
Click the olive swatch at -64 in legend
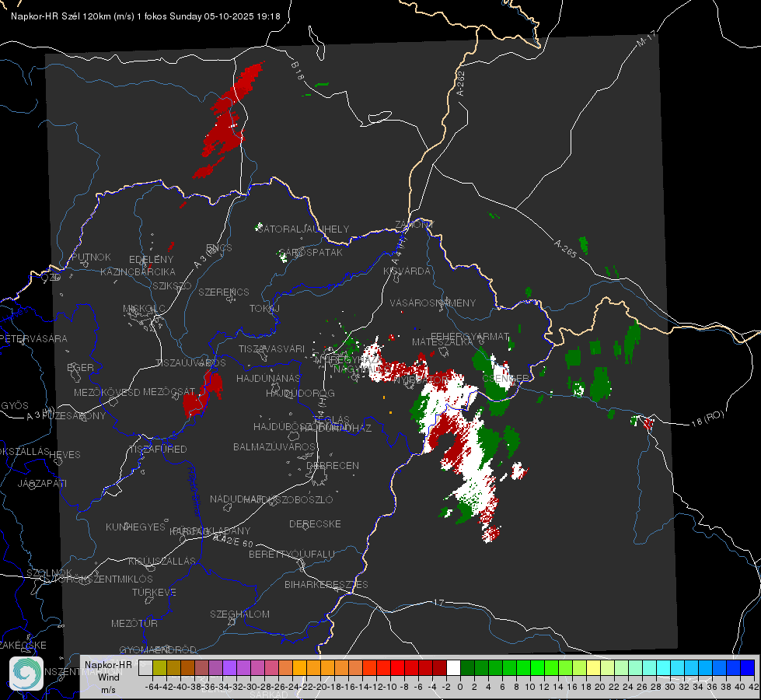click(x=159, y=667)
